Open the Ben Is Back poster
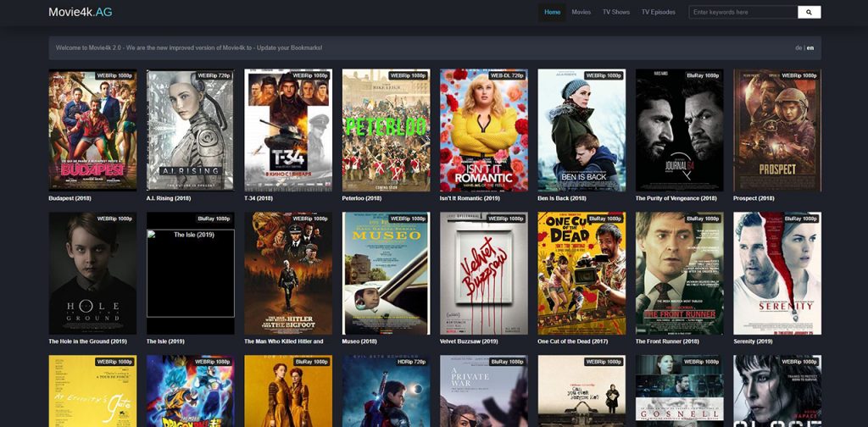The image size is (868, 427). point(581,130)
